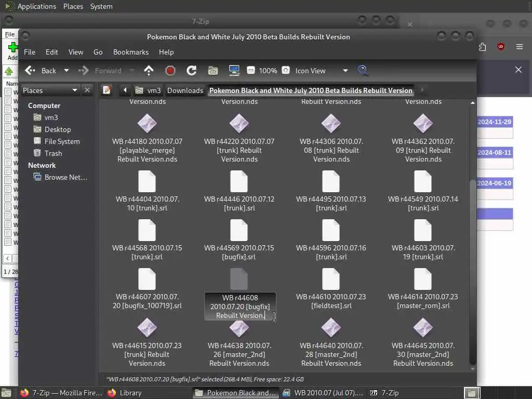Click the Pokemon Black and White path button
The width and height of the screenshot is (532, 399).
click(311, 90)
